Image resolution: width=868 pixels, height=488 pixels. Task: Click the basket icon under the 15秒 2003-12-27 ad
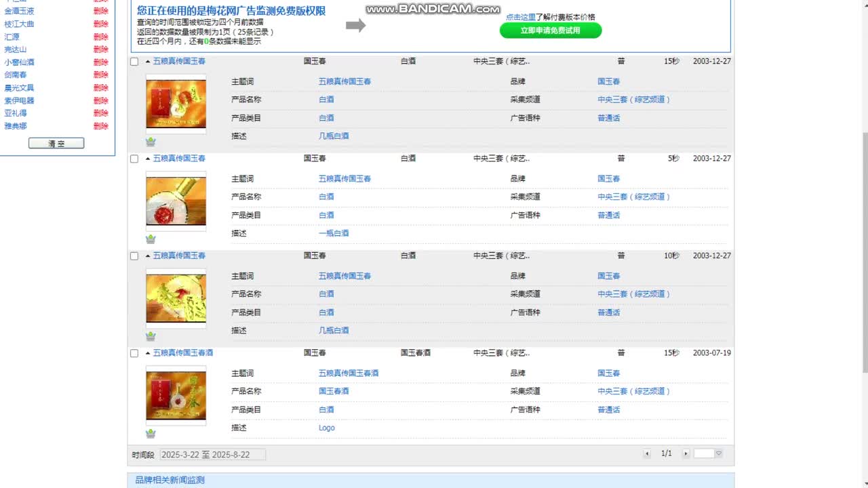pyautogui.click(x=151, y=142)
